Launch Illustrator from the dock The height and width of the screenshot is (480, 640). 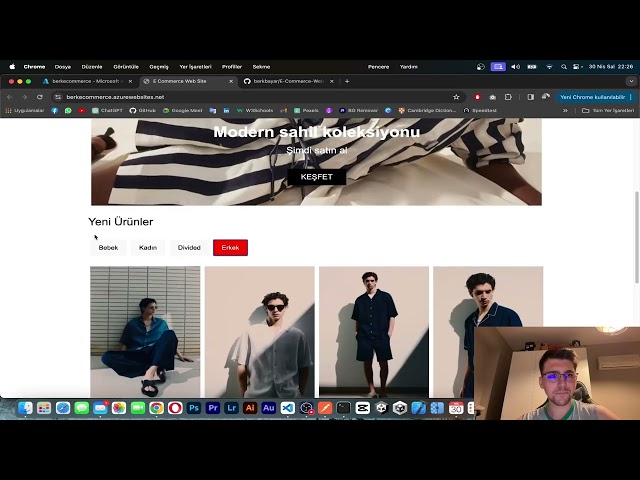pos(250,408)
